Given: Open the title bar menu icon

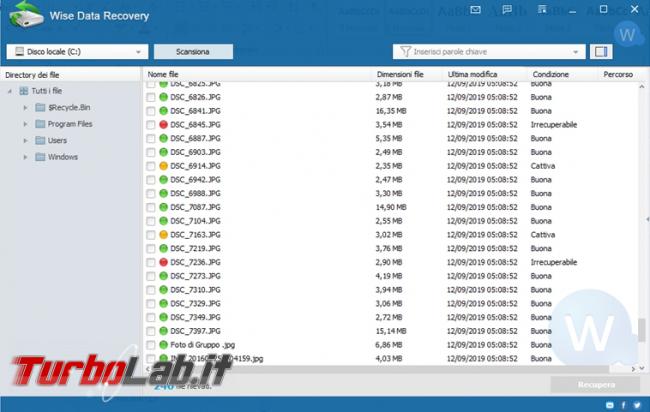Looking at the screenshot, I should [542, 10].
